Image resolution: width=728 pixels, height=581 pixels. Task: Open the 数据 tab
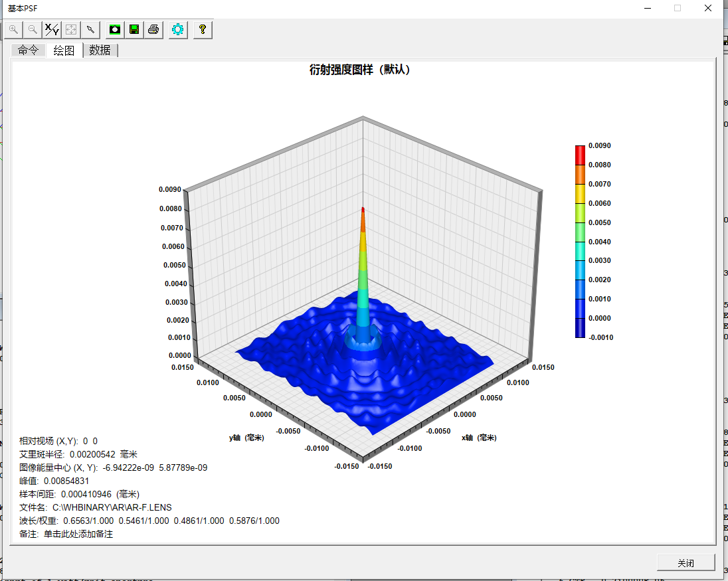click(x=100, y=50)
